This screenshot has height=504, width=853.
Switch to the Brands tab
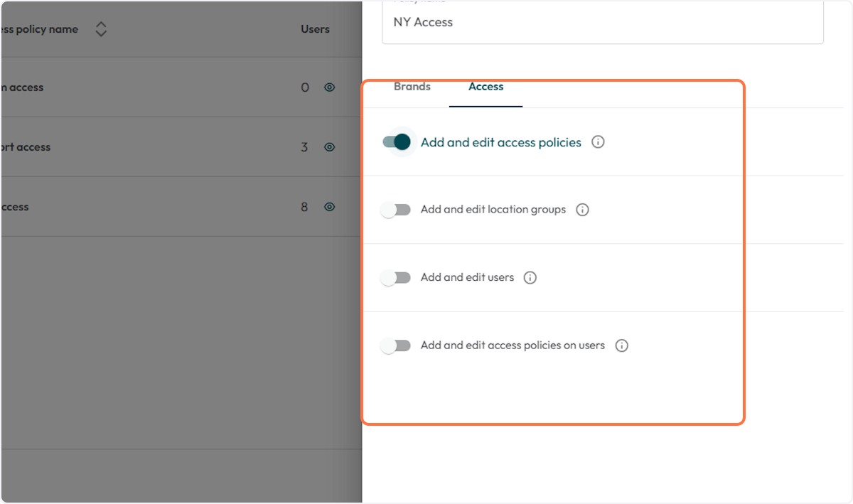[x=412, y=86]
